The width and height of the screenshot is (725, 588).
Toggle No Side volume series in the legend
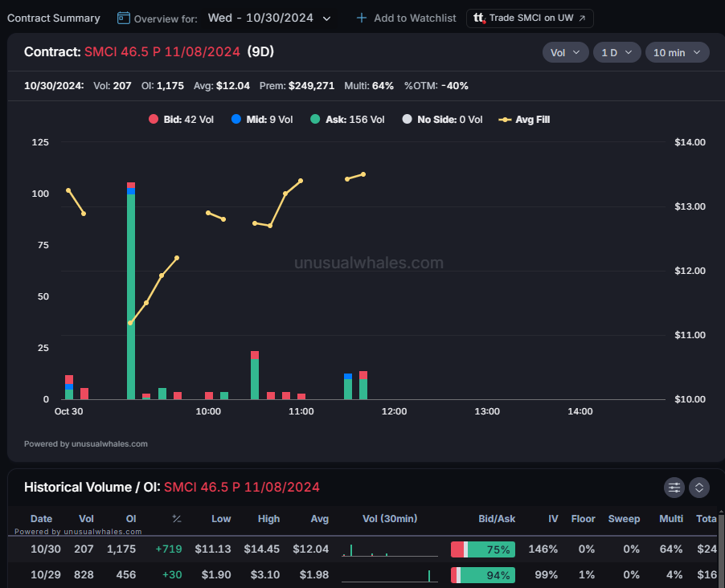tap(443, 119)
